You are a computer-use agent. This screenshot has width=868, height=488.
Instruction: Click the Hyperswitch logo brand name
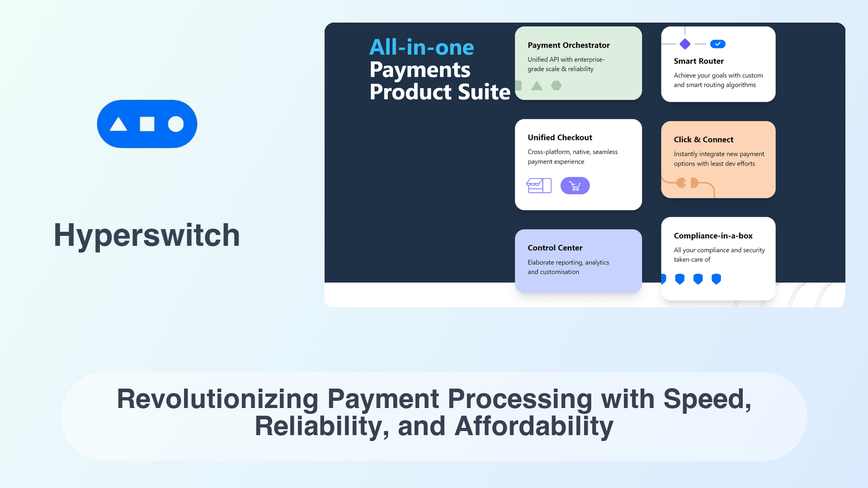[146, 234]
